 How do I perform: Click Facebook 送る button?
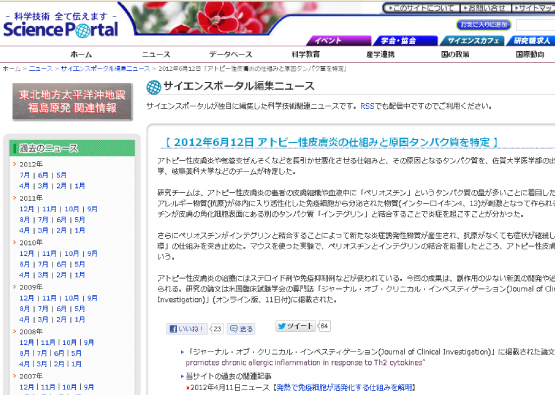pyautogui.click(x=241, y=329)
